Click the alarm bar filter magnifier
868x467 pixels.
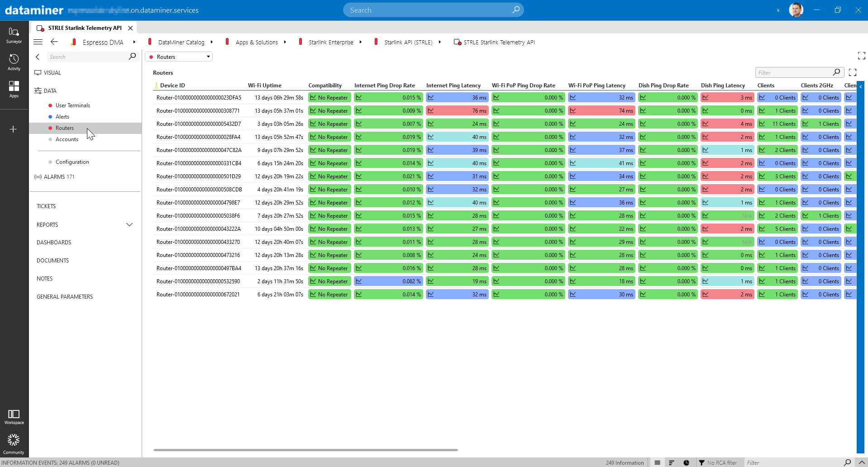(x=847, y=462)
